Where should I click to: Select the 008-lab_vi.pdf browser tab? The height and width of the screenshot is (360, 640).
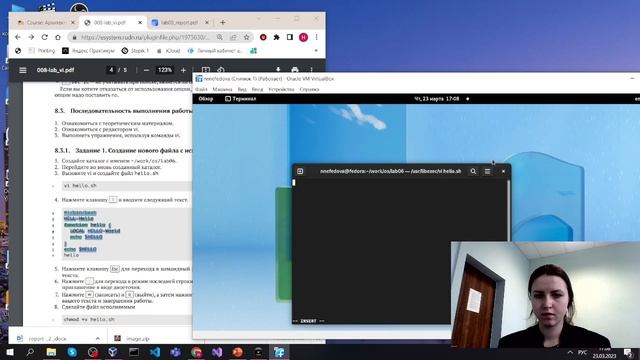coord(109,22)
